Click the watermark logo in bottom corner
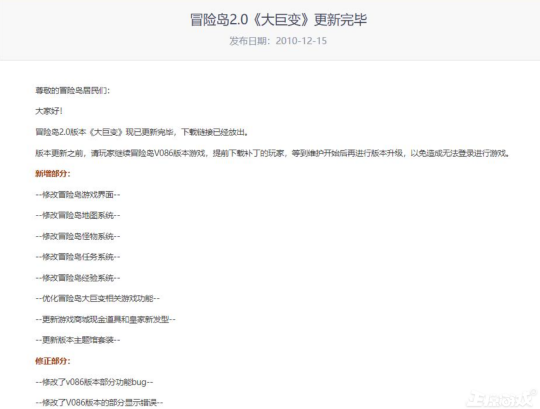 [x=501, y=399]
